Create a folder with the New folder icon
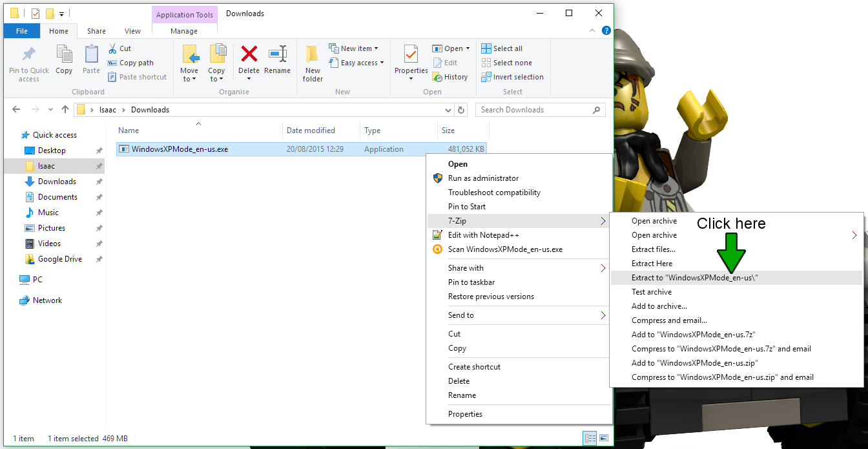Image resolution: width=868 pixels, height=449 pixels. pyautogui.click(x=313, y=54)
